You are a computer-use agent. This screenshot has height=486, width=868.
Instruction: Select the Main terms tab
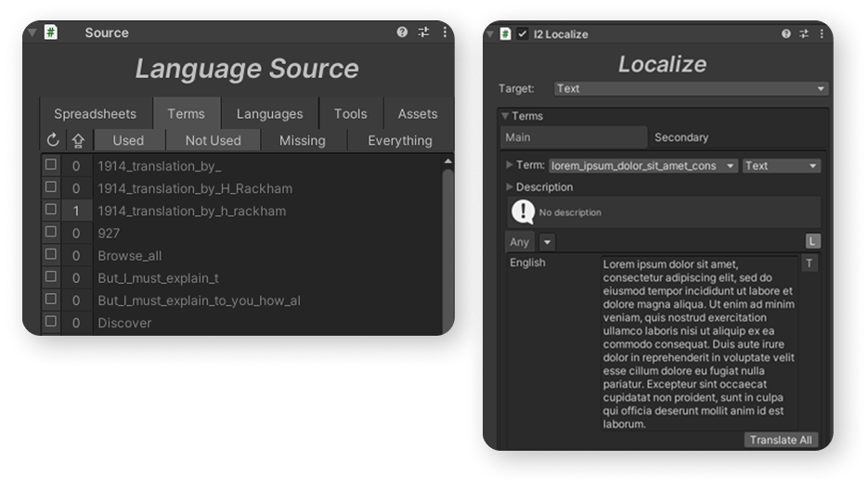coord(573,137)
